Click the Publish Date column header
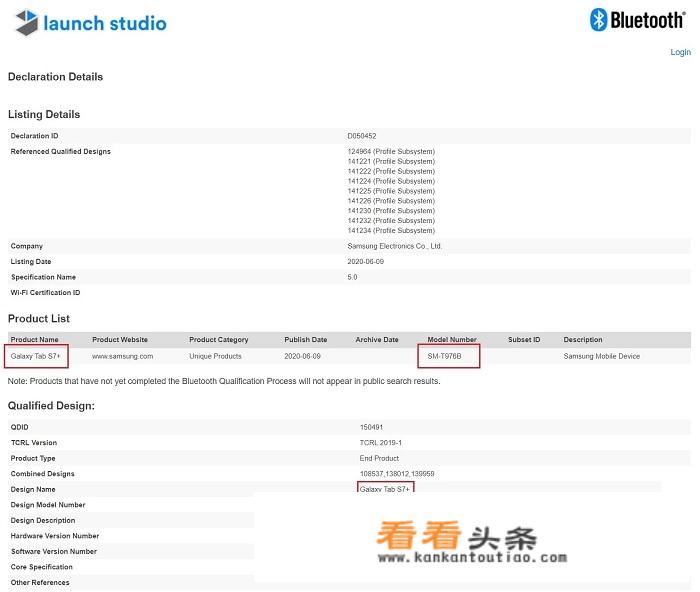700x592 pixels. point(306,340)
